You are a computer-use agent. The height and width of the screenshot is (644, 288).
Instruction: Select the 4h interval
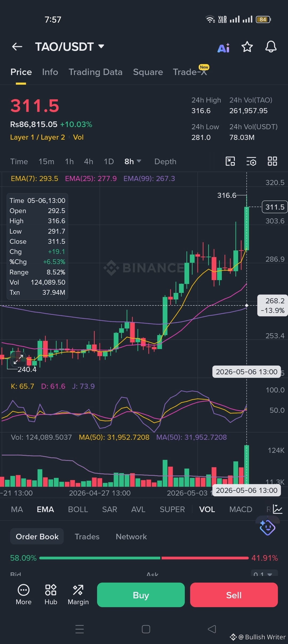[89, 161]
